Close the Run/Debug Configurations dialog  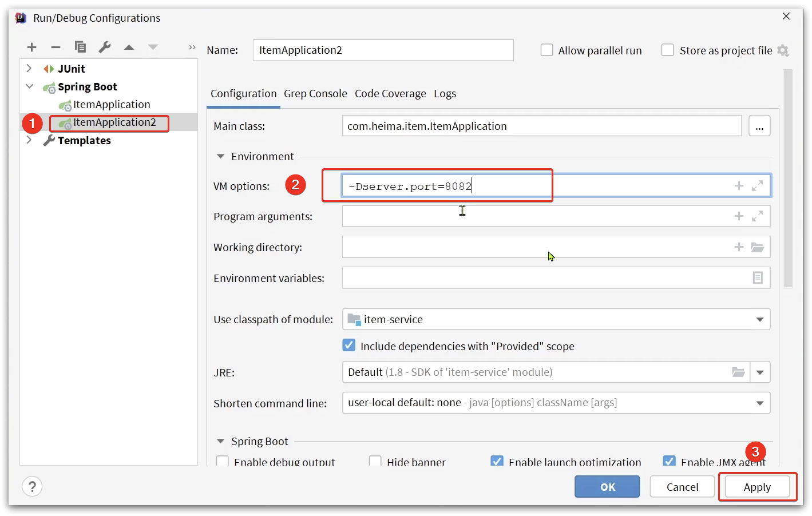786,16
